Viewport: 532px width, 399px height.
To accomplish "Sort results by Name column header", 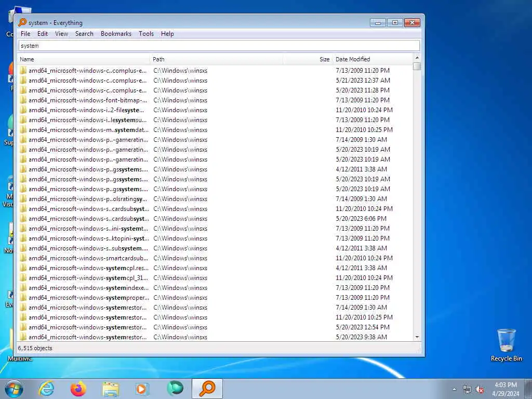I will [x=84, y=59].
